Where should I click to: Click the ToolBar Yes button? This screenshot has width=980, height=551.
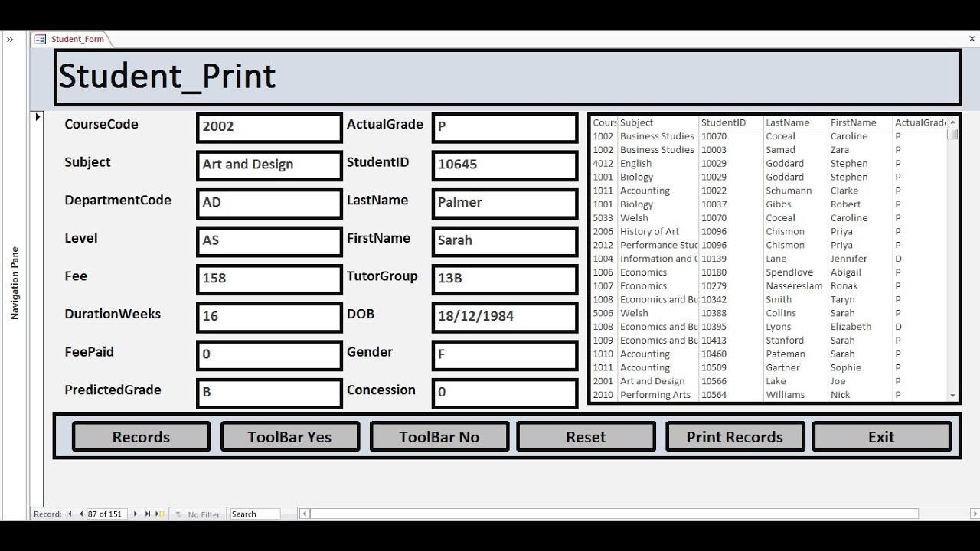pyautogui.click(x=289, y=437)
